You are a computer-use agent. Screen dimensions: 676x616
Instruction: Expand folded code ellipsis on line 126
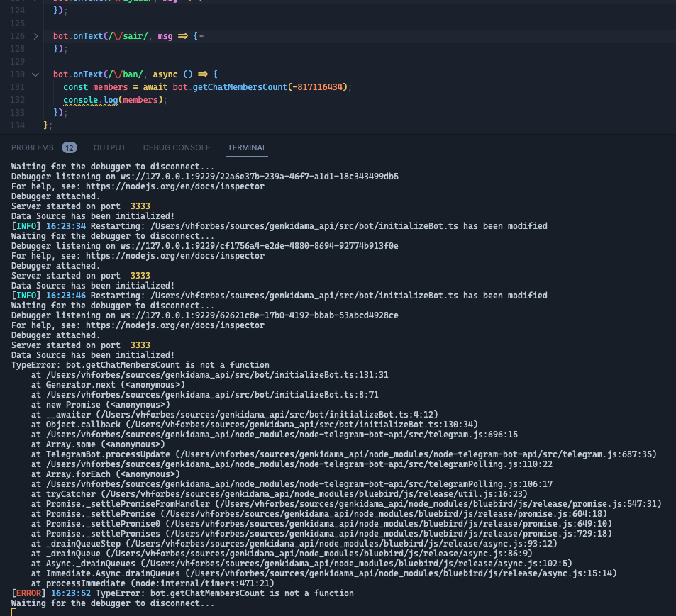201,36
